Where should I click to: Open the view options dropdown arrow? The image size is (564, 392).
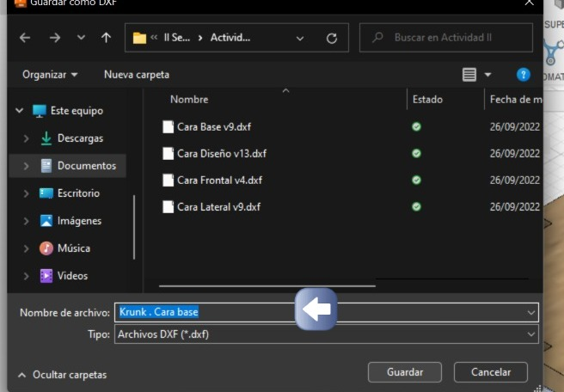(487, 75)
